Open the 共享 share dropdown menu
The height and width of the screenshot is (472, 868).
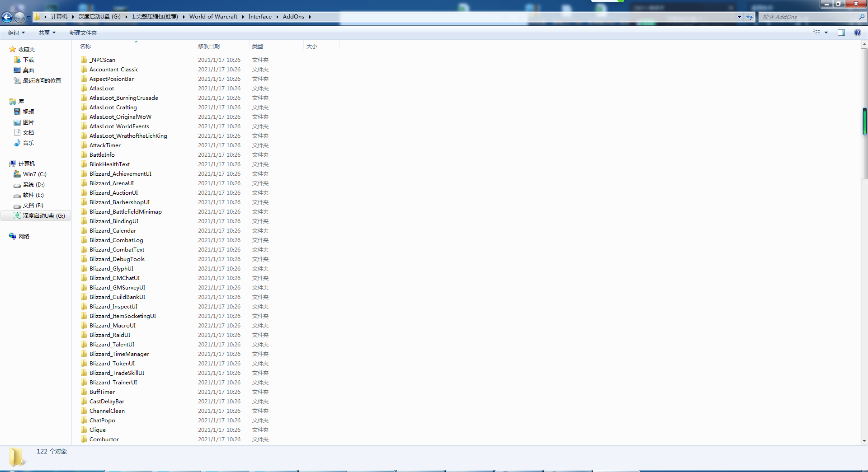coord(47,33)
